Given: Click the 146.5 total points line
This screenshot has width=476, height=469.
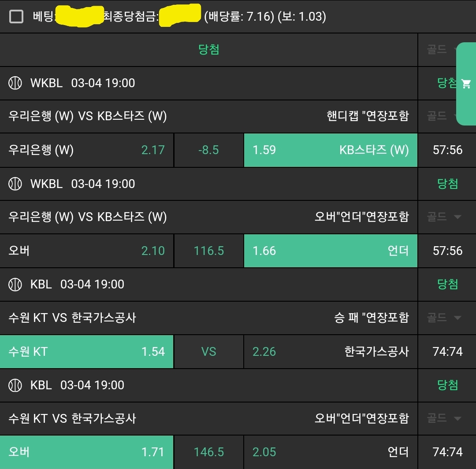Looking at the screenshot, I should click(209, 452).
